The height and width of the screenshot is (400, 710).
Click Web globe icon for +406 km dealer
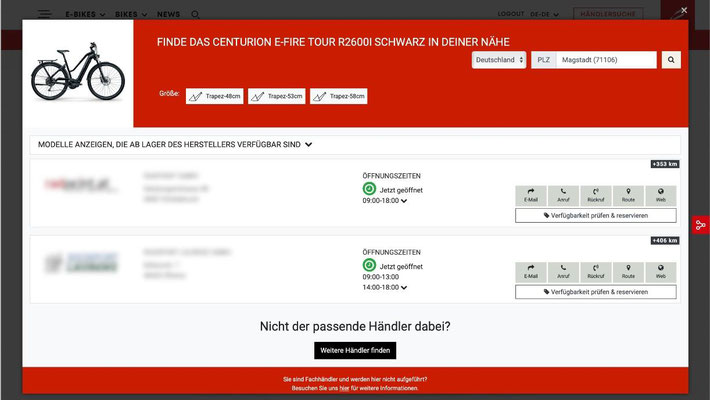[x=661, y=272]
